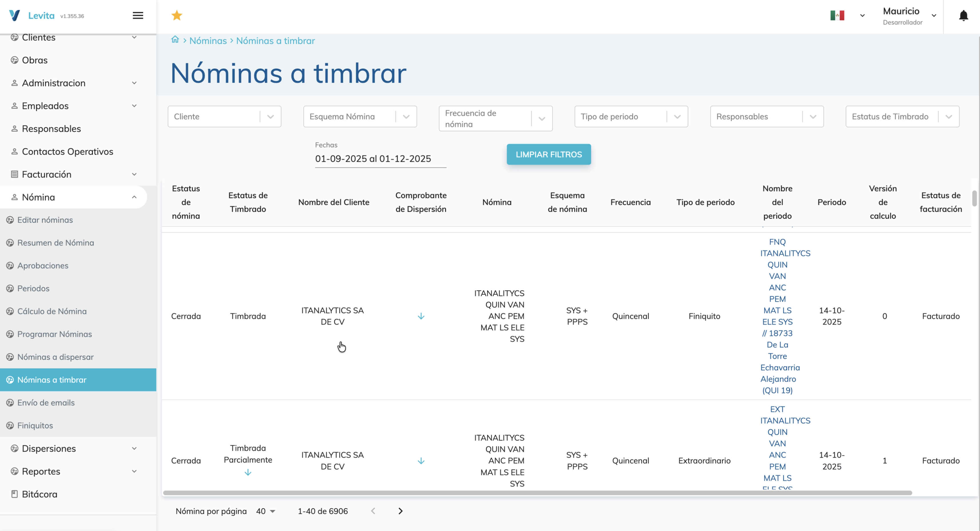This screenshot has width=980, height=531.
Task: Click the star favorites icon in the header
Action: [x=177, y=15]
